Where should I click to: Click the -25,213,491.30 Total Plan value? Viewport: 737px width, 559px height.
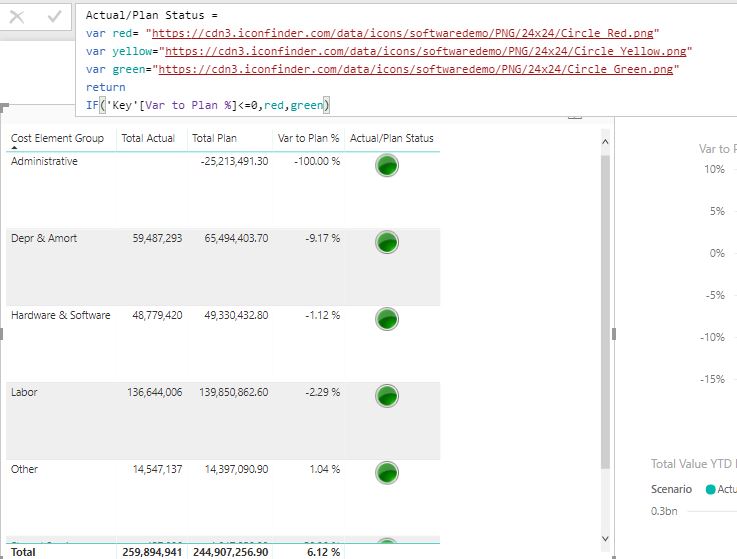[x=234, y=161]
